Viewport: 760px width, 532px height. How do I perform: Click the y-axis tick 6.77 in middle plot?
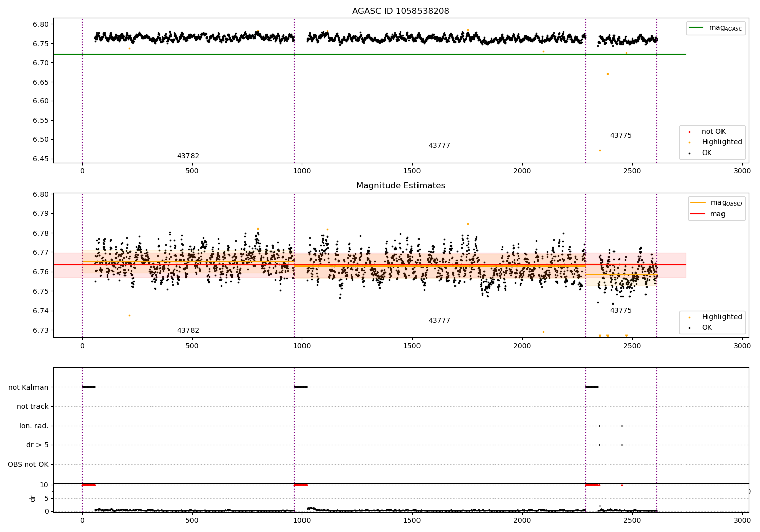[x=41, y=252]
